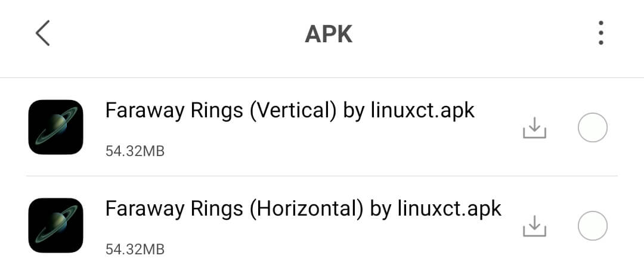
Task: Click the APK page title
Action: 329,34
